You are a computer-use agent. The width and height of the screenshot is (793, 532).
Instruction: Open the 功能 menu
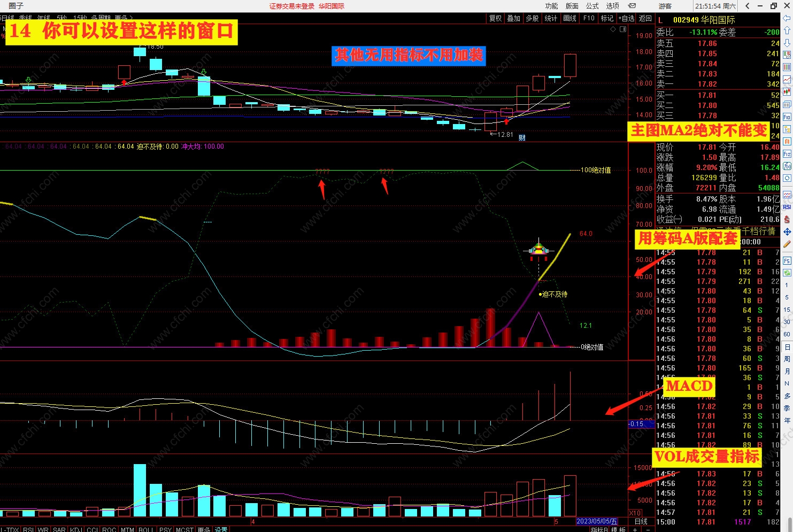tap(551, 6)
